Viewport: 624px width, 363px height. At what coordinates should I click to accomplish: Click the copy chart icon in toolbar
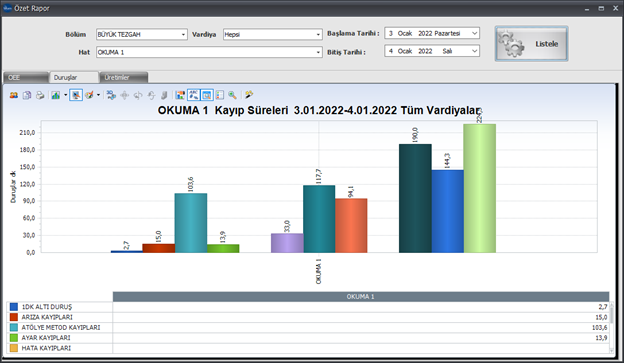(27, 95)
